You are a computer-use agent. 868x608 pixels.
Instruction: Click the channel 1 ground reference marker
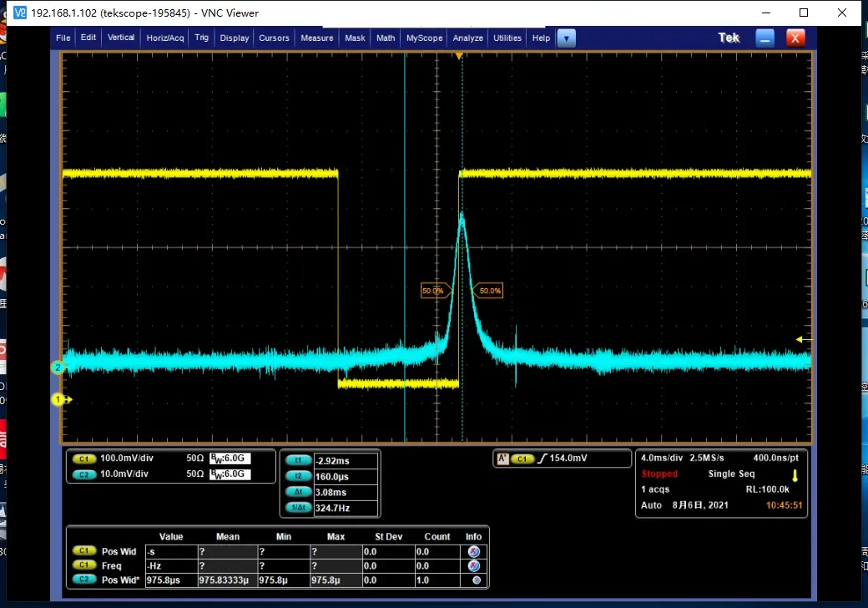pos(59,400)
